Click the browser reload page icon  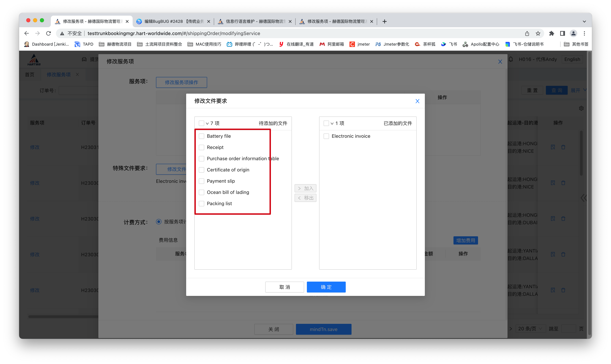point(49,33)
